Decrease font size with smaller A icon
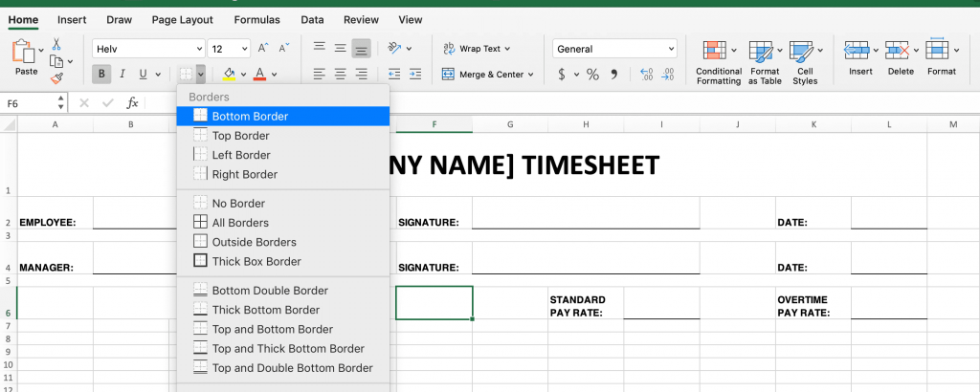The height and width of the screenshot is (392, 980). (x=283, y=48)
